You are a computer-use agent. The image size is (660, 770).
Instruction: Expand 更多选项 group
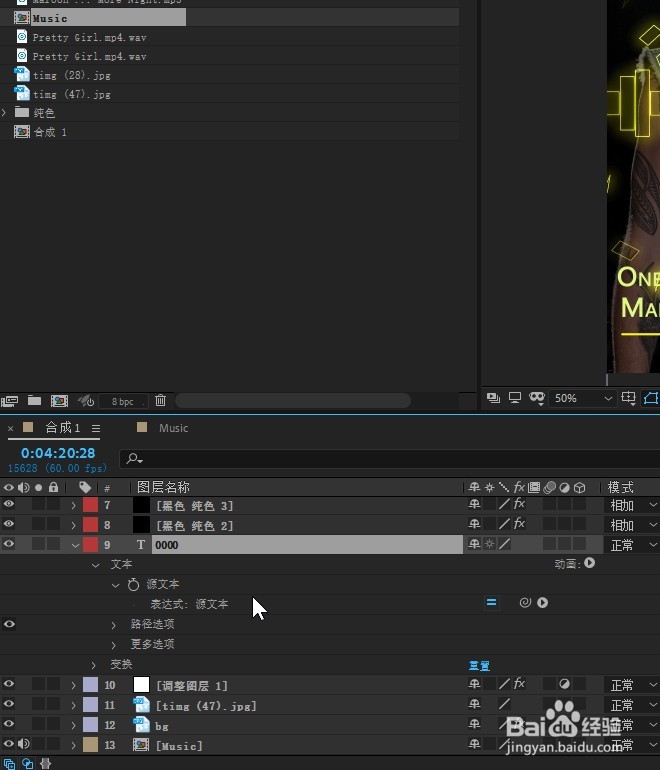tap(113, 645)
